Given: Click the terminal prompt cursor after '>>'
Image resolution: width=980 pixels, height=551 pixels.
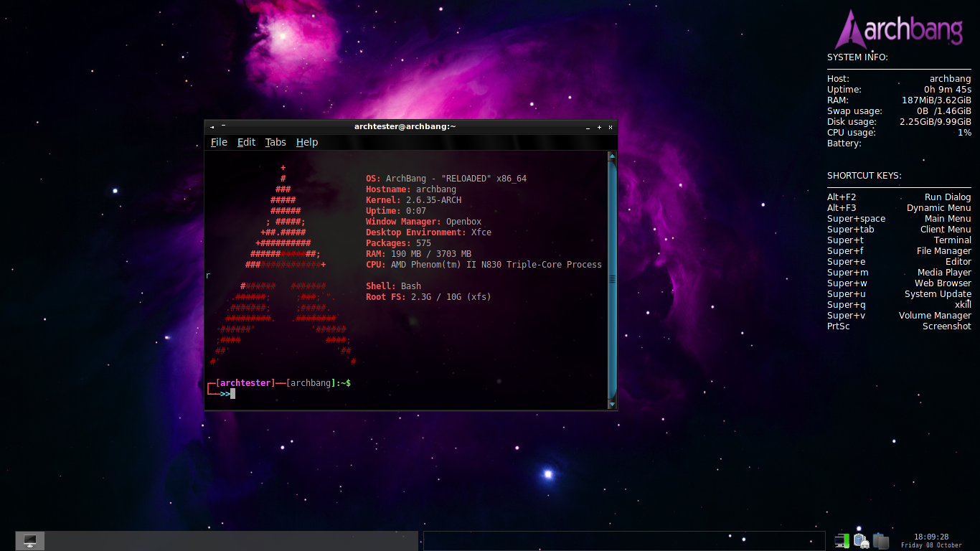Looking at the screenshot, I should pos(232,393).
